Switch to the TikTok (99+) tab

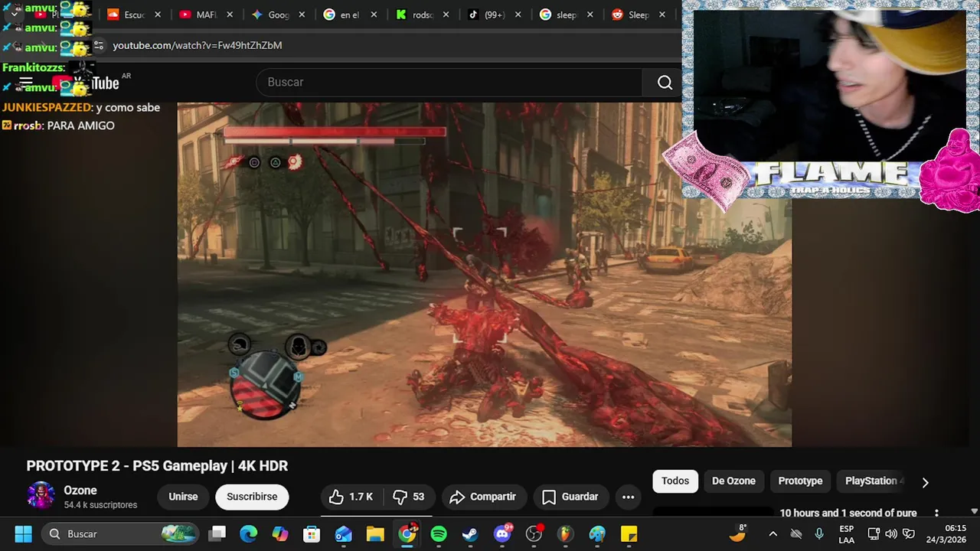click(x=495, y=15)
